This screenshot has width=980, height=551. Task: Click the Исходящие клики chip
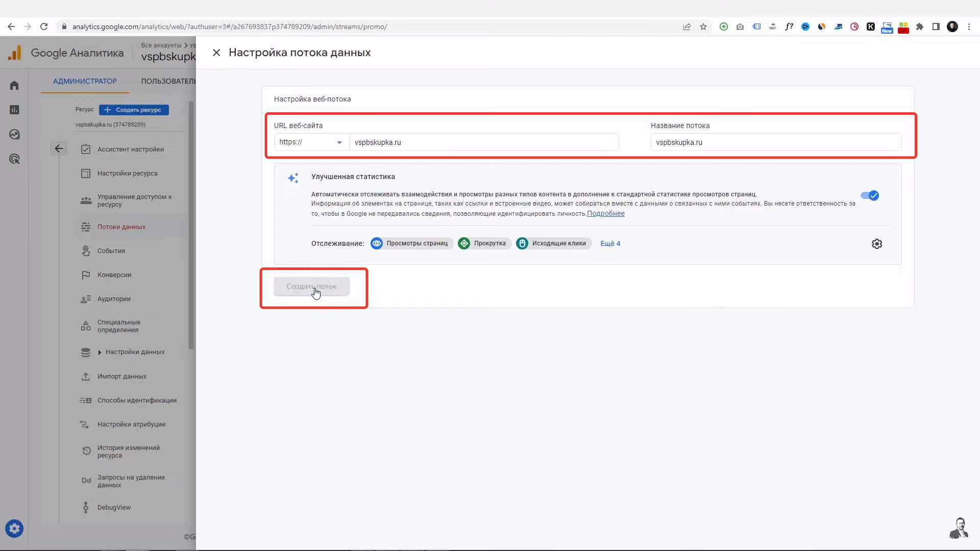pos(554,243)
